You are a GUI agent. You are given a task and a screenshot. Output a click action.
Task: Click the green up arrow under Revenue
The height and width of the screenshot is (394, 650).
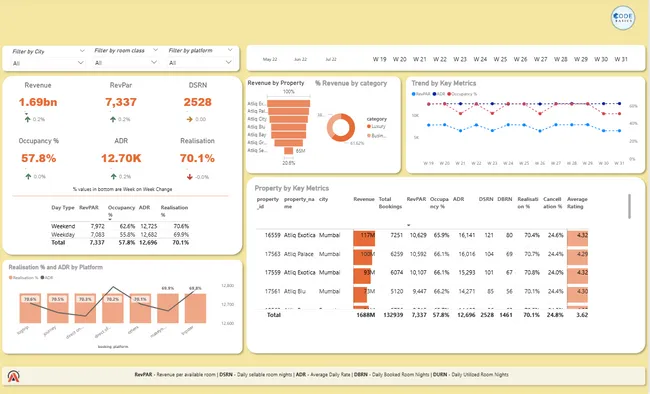pyautogui.click(x=27, y=119)
